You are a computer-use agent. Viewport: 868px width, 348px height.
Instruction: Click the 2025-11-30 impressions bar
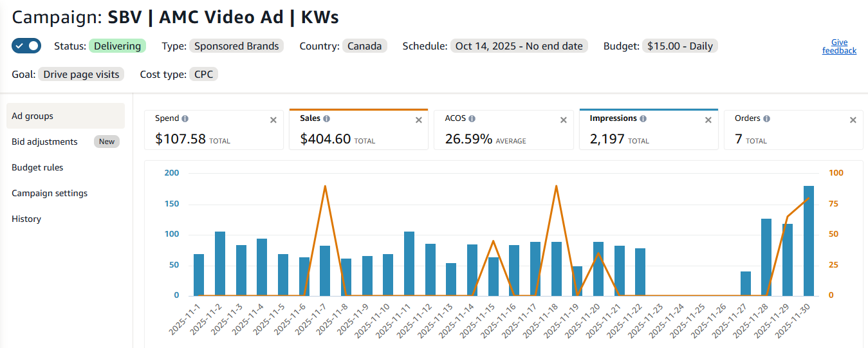click(809, 241)
